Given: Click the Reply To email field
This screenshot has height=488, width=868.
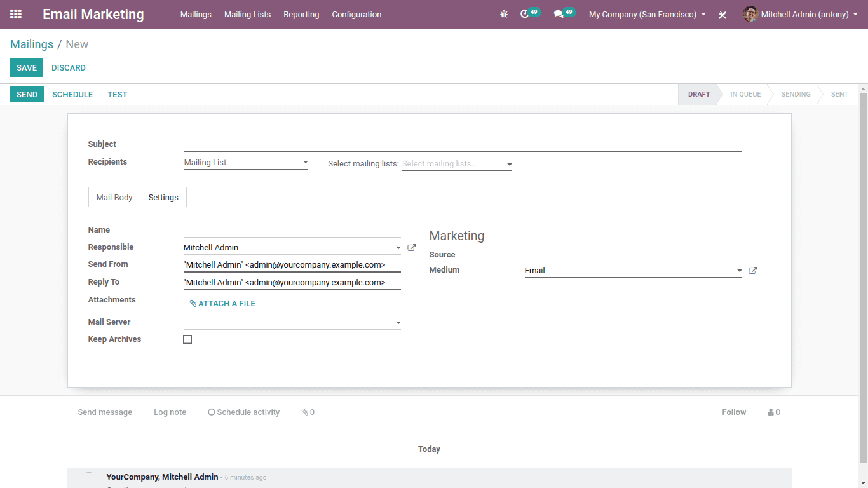Looking at the screenshot, I should click(292, 283).
